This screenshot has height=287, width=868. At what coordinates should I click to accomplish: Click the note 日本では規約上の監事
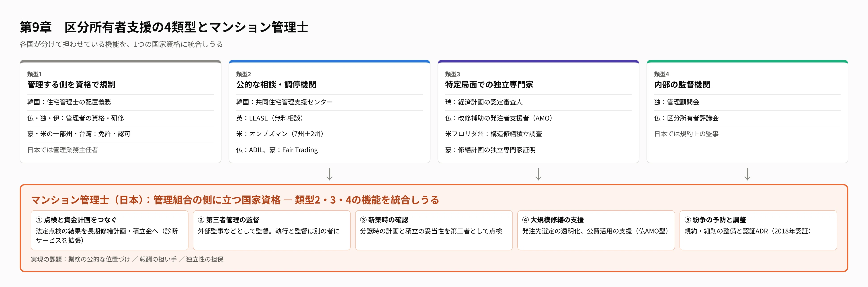point(686,134)
